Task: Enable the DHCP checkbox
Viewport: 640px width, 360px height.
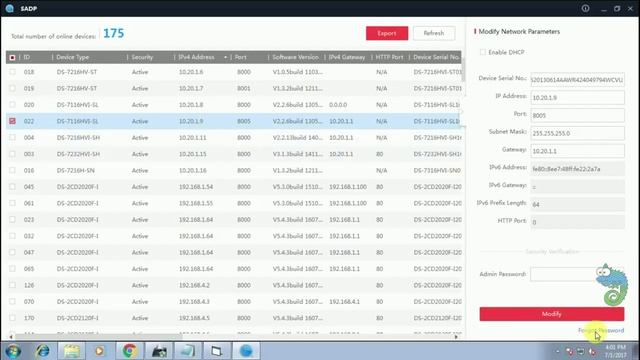Action: pos(483,52)
